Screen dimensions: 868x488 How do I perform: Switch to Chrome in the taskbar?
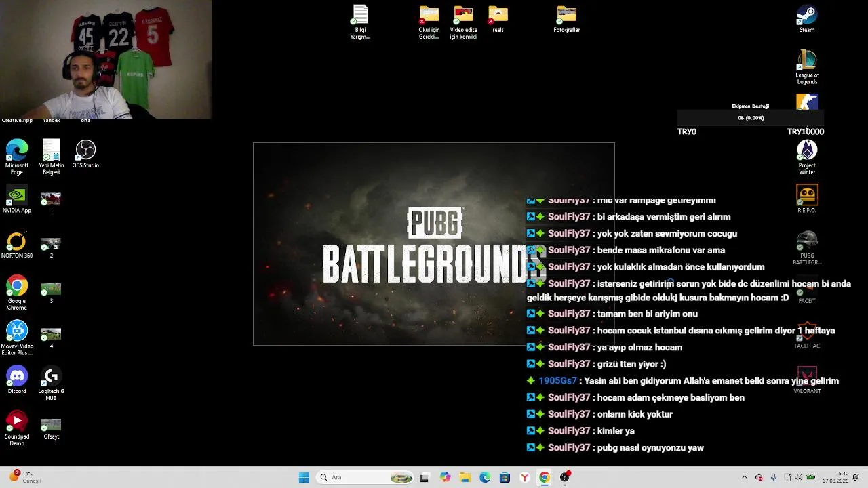545,477
